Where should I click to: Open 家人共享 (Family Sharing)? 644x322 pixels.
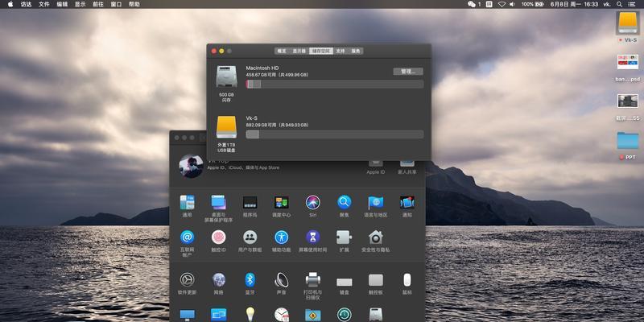coord(407,167)
